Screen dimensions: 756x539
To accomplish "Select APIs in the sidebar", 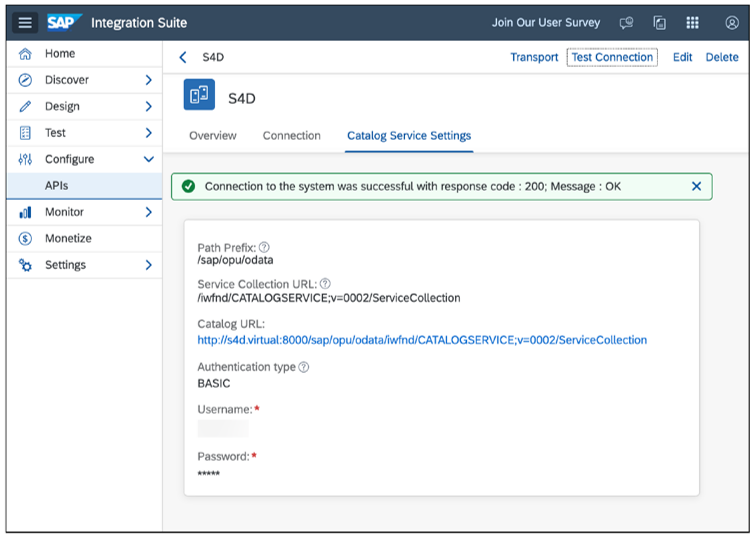I will [x=57, y=186].
